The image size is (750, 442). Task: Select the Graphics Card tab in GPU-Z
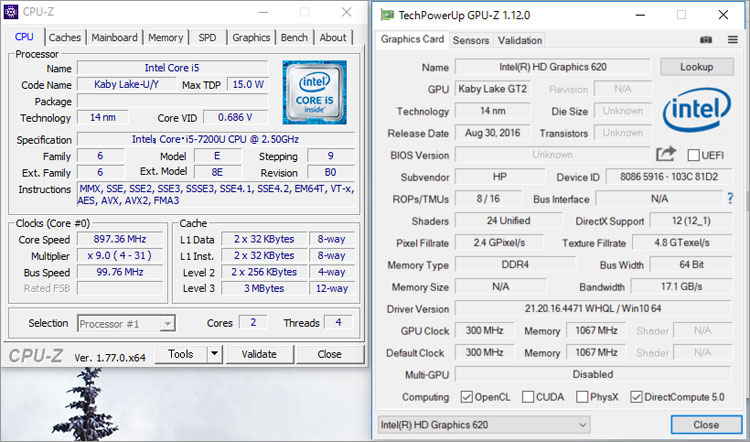tap(412, 39)
